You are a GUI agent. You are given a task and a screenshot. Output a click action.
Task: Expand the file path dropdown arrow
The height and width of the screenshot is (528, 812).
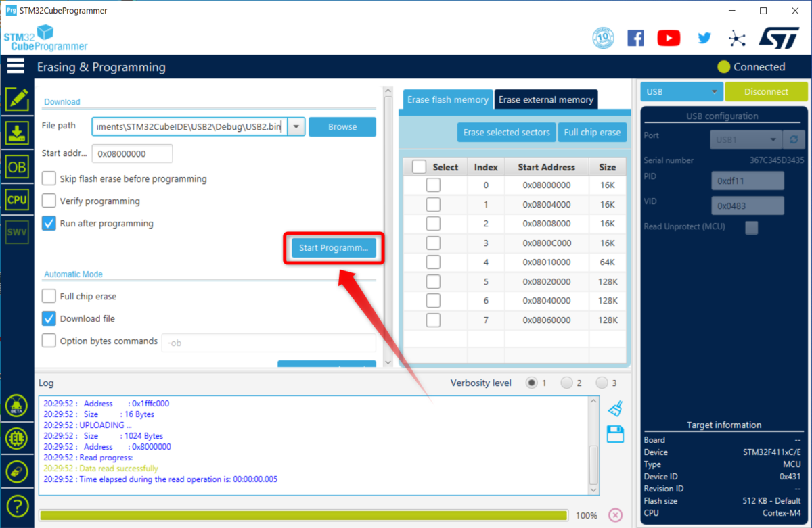296,126
